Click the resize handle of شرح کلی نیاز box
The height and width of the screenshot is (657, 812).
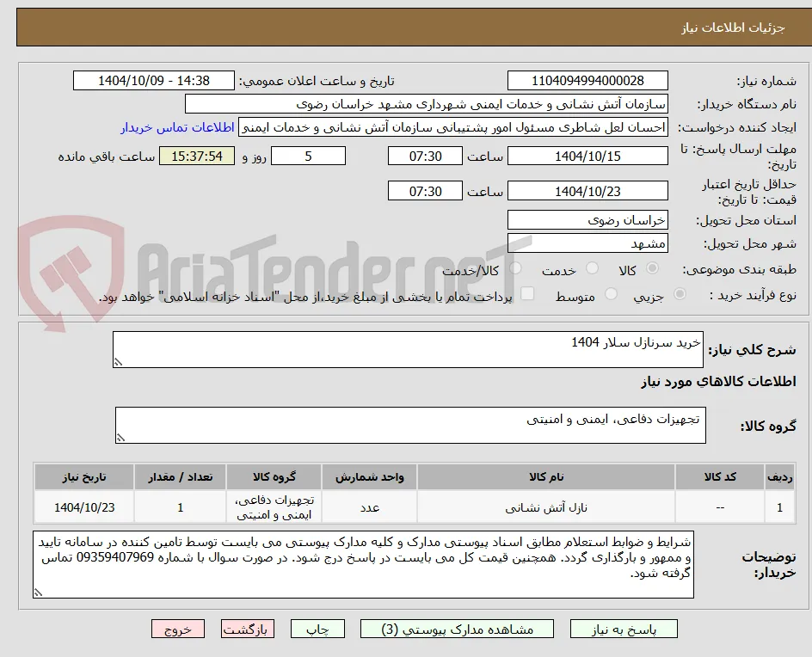[118, 362]
